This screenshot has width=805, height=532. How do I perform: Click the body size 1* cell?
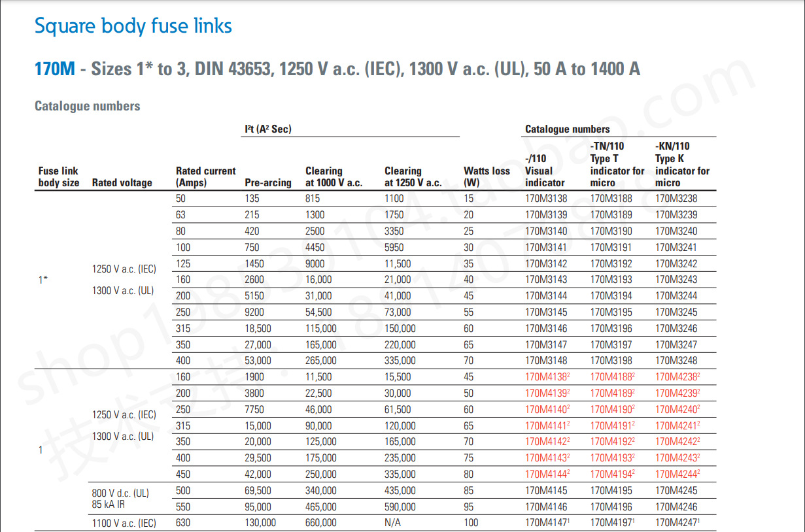click(x=41, y=279)
